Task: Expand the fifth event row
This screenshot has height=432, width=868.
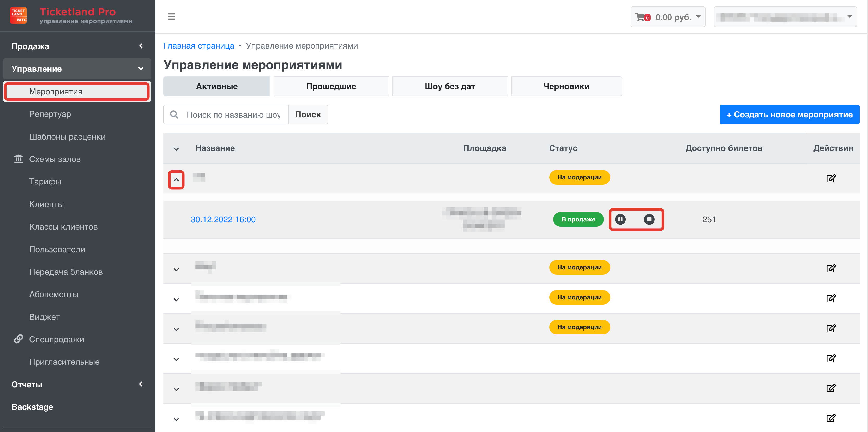Action: click(176, 359)
